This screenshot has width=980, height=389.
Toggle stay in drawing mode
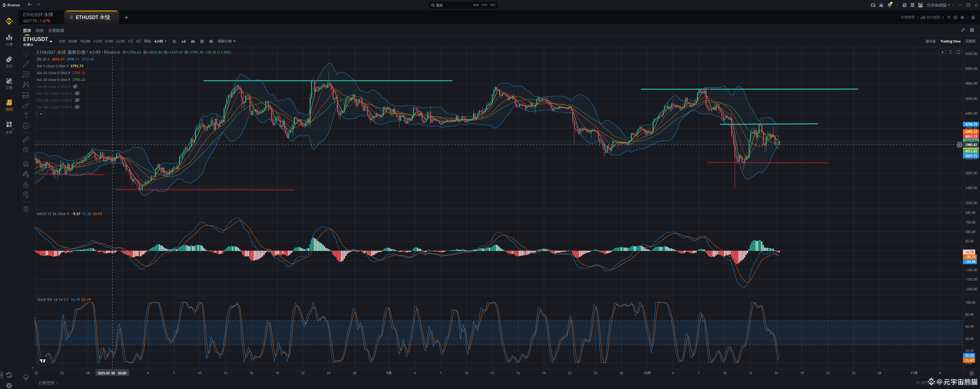tap(26, 174)
